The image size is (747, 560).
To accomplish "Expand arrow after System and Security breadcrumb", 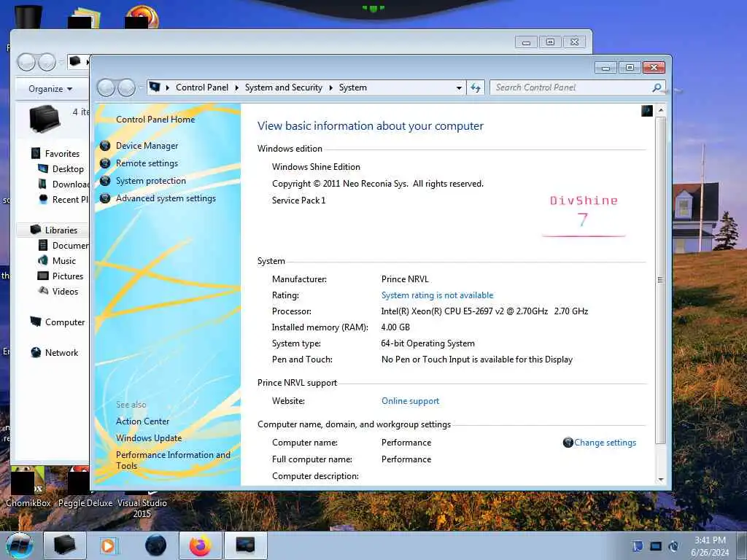I will point(330,87).
